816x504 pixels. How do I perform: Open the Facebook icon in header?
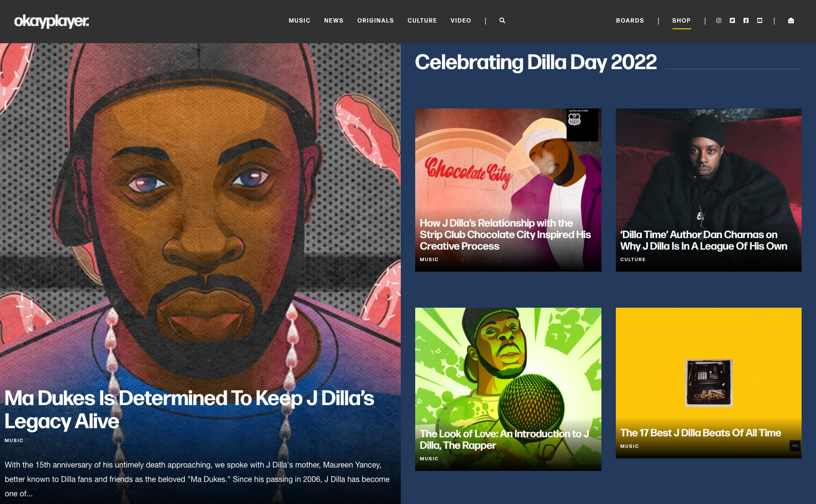[746, 21]
